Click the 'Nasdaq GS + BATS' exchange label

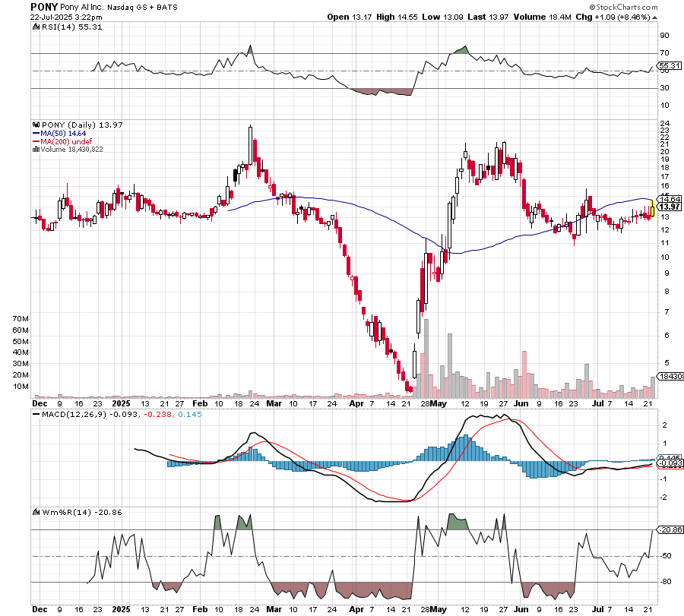[142, 7]
